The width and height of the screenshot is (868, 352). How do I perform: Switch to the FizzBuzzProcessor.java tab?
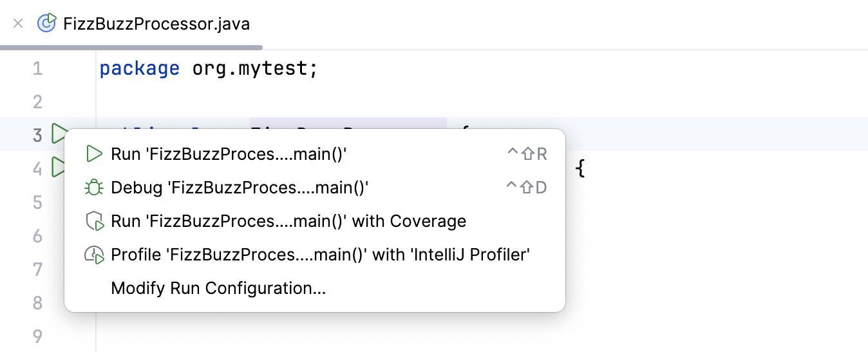point(156,24)
